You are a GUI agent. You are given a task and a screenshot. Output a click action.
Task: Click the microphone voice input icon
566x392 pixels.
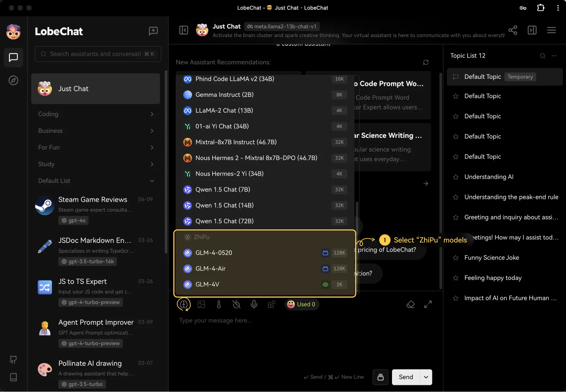click(x=254, y=304)
